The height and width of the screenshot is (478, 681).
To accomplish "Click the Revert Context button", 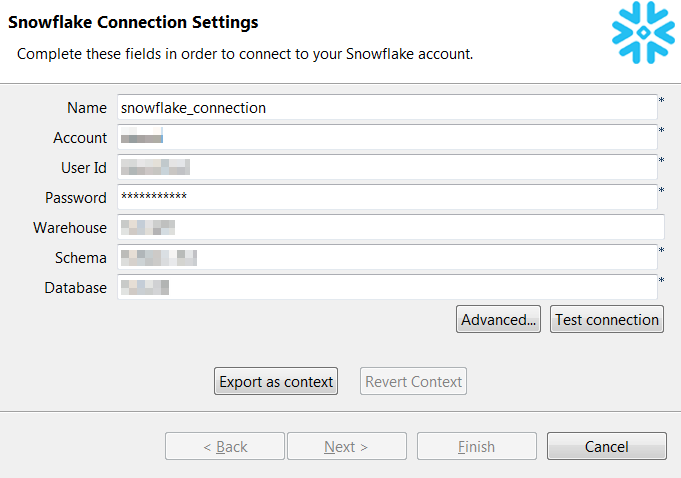I will 414,381.
